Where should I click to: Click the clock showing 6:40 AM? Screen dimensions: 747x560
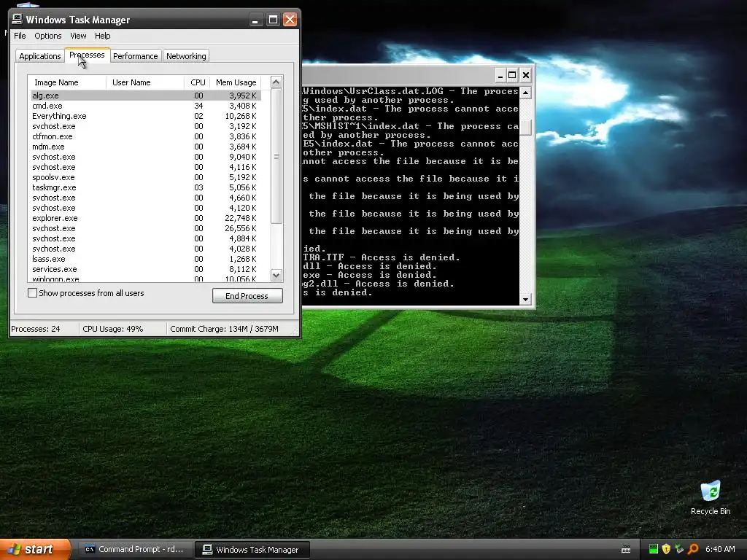coord(720,549)
